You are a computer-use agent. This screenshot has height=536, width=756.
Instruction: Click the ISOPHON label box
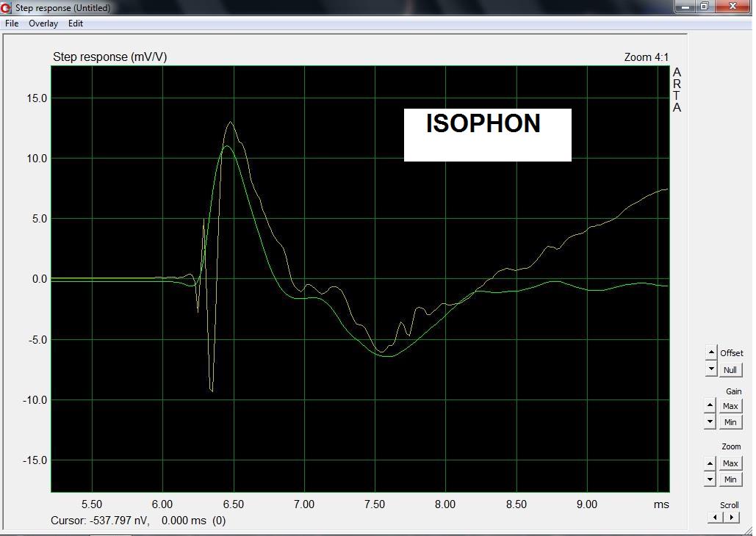pyautogui.click(x=487, y=135)
